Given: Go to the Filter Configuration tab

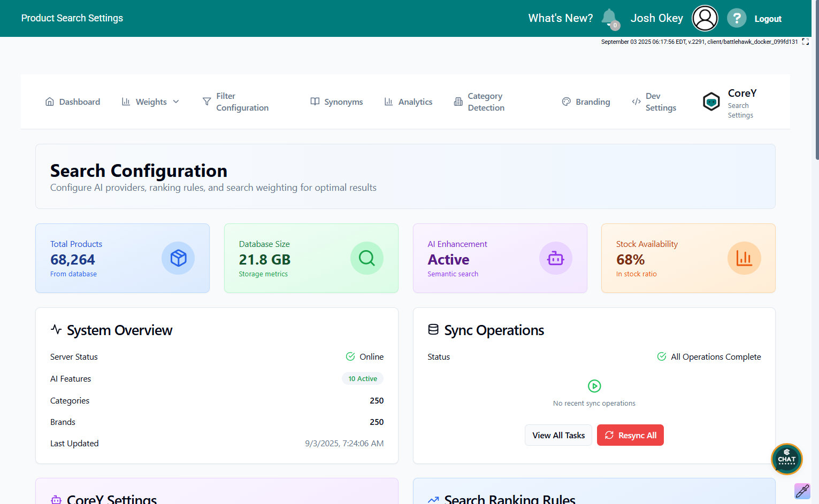Looking at the screenshot, I should 236,102.
